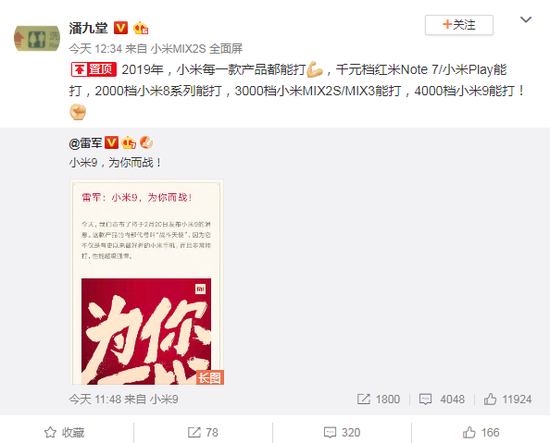The width and height of the screenshot is (550, 443).
Task: Click the round medal icon beside 雷军
Action: pos(146,142)
